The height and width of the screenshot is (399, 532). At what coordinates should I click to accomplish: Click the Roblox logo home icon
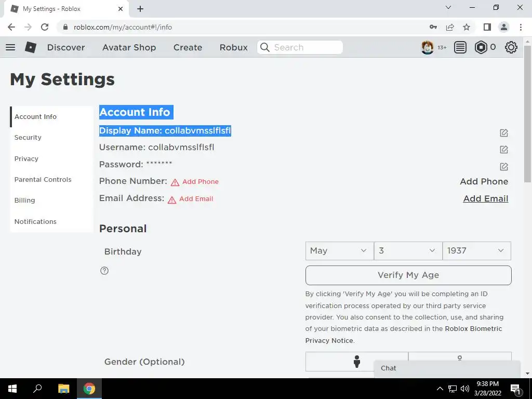tap(31, 47)
